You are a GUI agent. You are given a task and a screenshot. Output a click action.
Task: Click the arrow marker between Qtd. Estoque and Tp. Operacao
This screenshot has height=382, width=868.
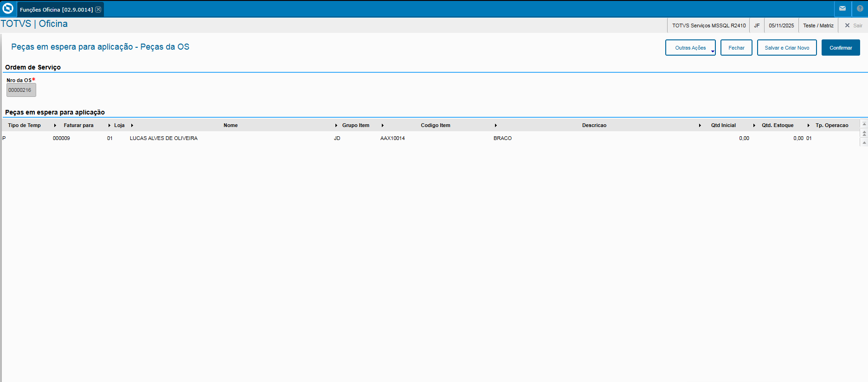click(809, 126)
